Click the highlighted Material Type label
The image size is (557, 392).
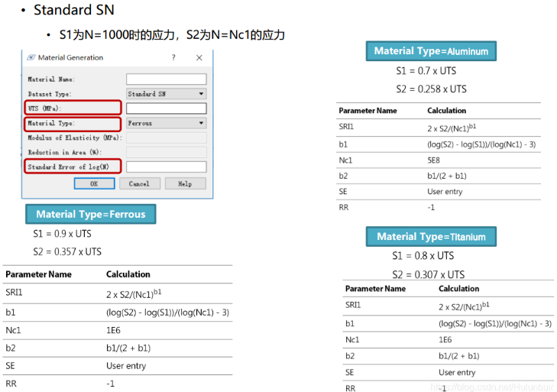pos(72,123)
